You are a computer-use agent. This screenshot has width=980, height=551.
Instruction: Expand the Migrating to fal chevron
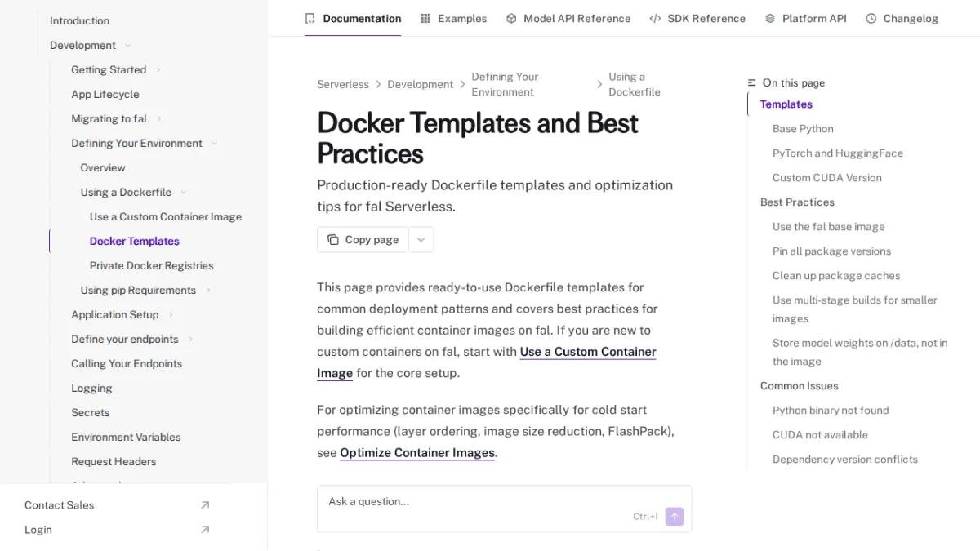pyautogui.click(x=159, y=119)
